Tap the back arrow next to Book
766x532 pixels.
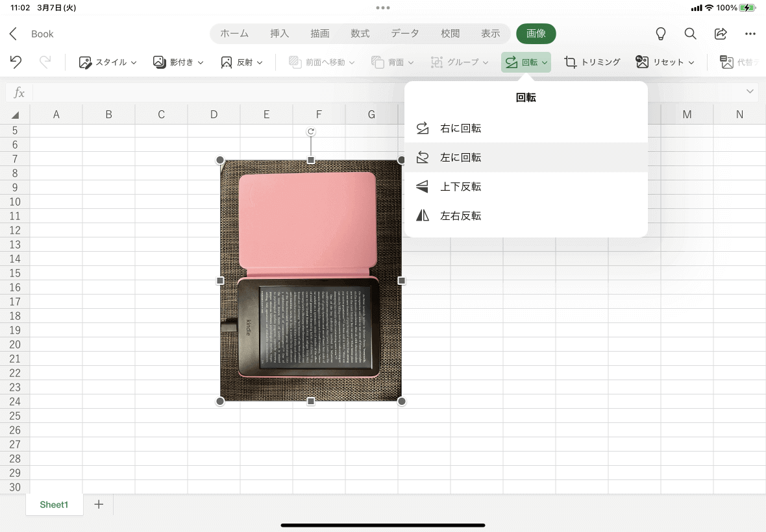(13, 34)
